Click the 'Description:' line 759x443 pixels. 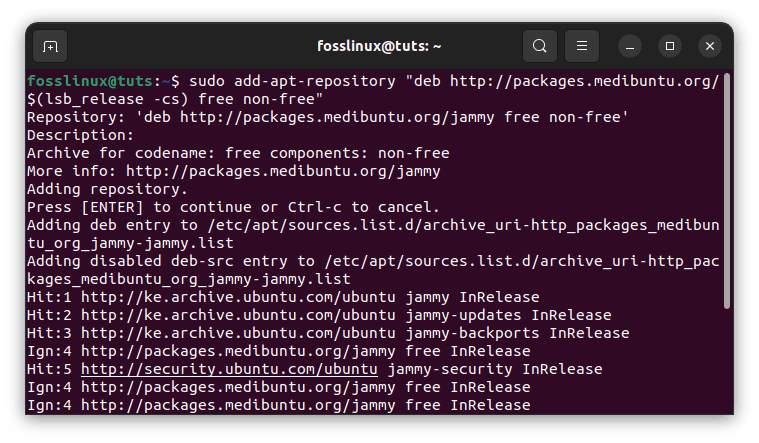click(80, 135)
